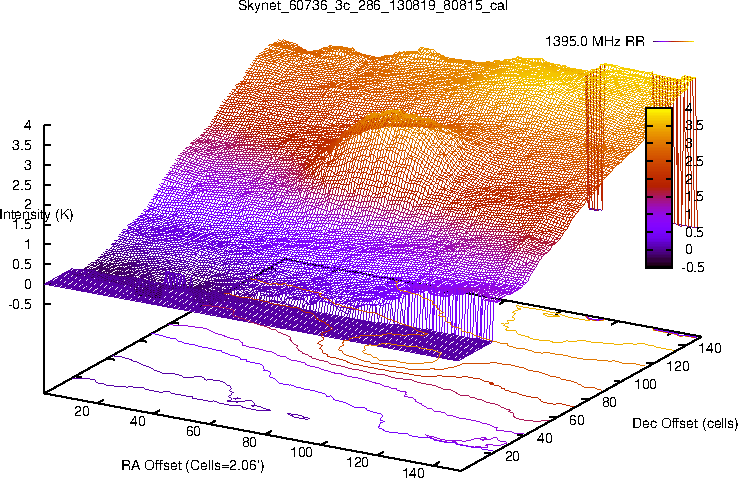Screen dimensions: 738x478
Task: Click the RA offset tick label 140
Action: 413,472
